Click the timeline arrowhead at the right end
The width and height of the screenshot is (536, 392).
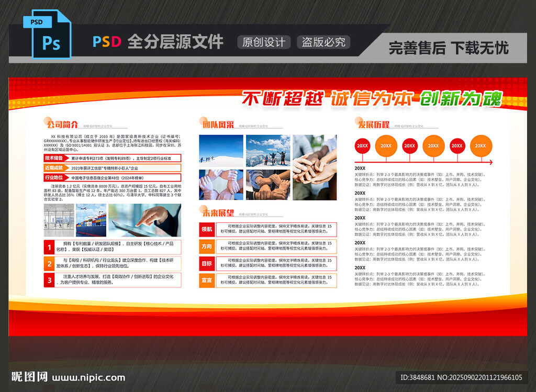[x=490, y=162]
